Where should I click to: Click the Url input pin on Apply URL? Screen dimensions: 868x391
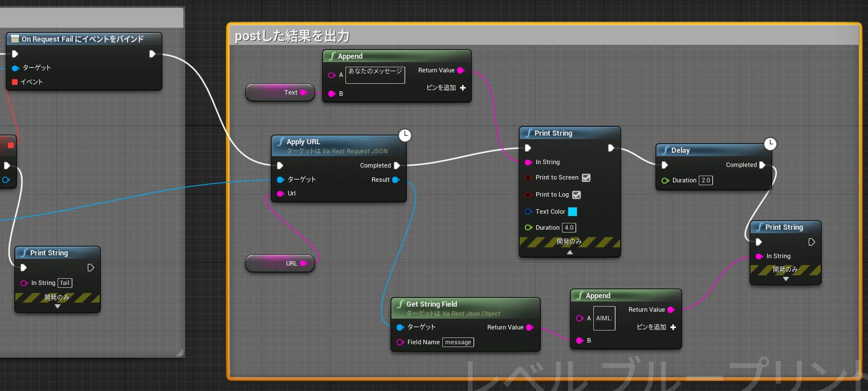coord(280,194)
